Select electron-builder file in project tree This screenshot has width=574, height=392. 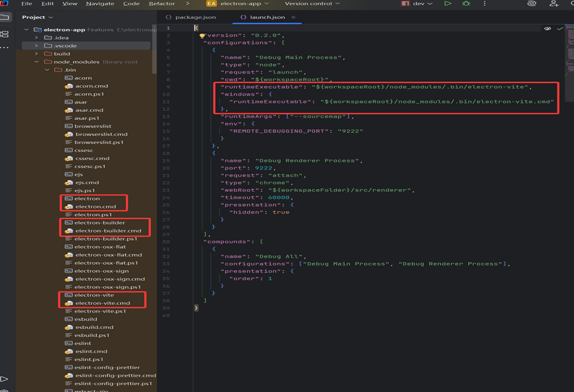[100, 223]
